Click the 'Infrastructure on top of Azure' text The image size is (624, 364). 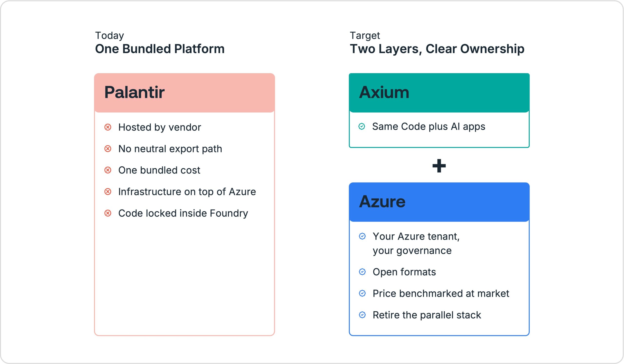(x=187, y=192)
